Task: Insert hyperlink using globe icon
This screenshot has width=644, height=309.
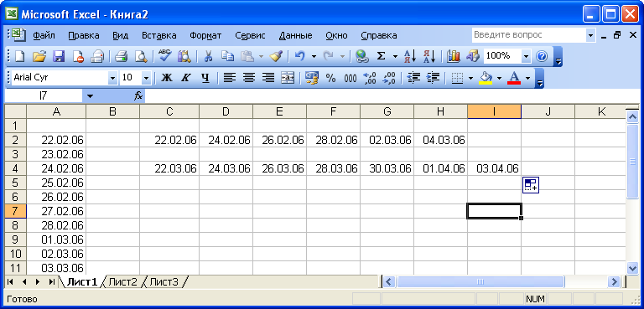Action: 362,56
